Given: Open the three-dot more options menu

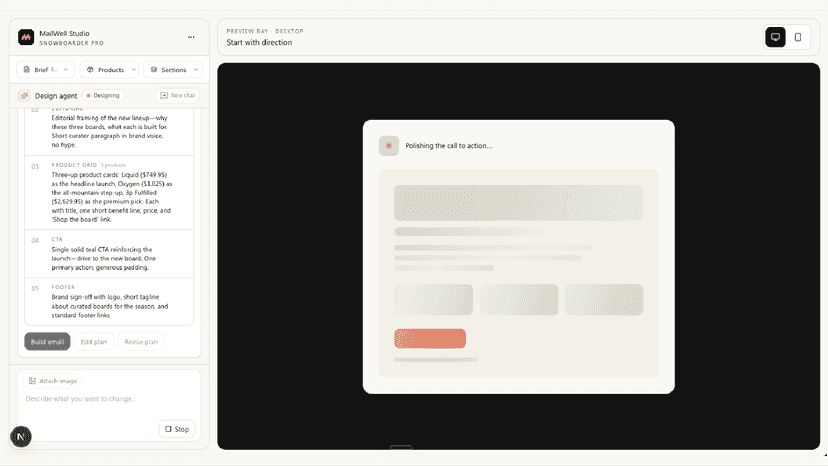Looking at the screenshot, I should (191, 37).
